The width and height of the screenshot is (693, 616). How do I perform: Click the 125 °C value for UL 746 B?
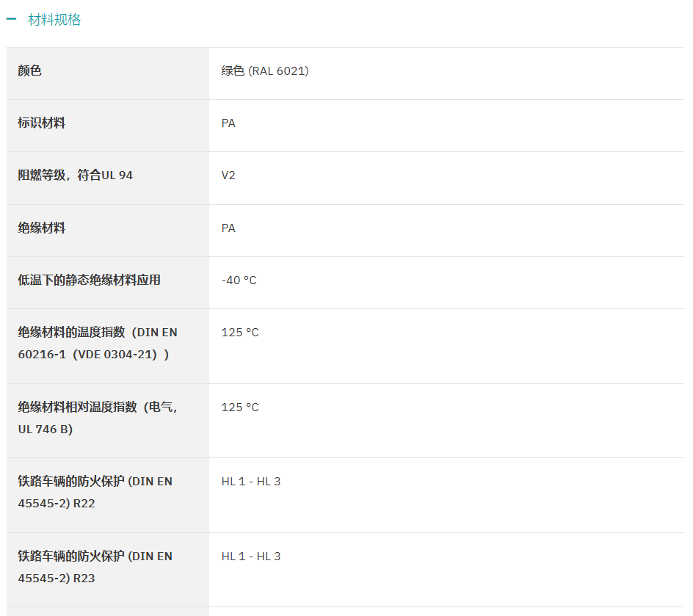240,407
